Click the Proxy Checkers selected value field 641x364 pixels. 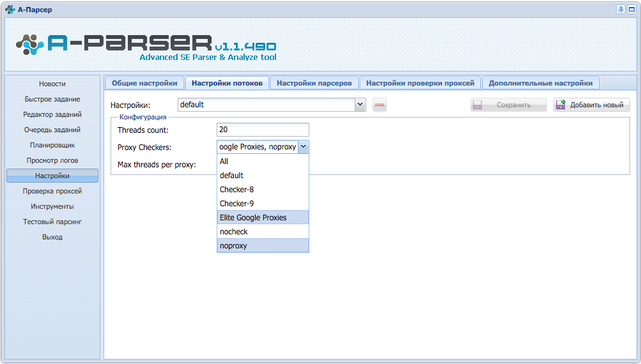258,147
